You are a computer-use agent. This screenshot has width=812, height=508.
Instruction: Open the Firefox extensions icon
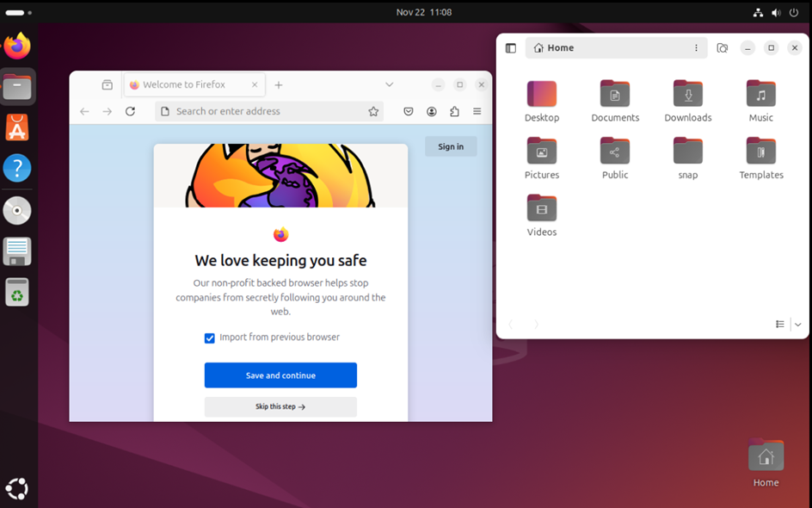pyautogui.click(x=454, y=111)
